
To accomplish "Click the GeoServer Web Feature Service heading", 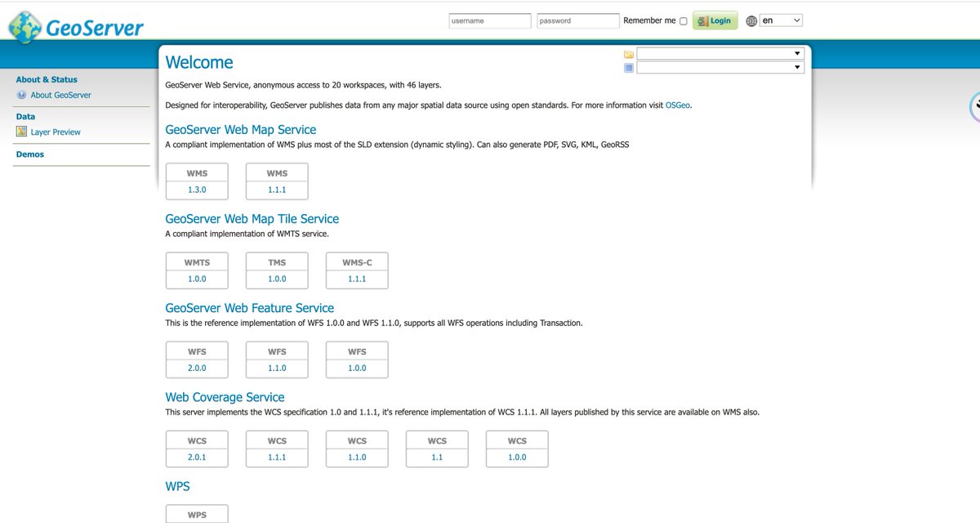I will click(x=250, y=308).
